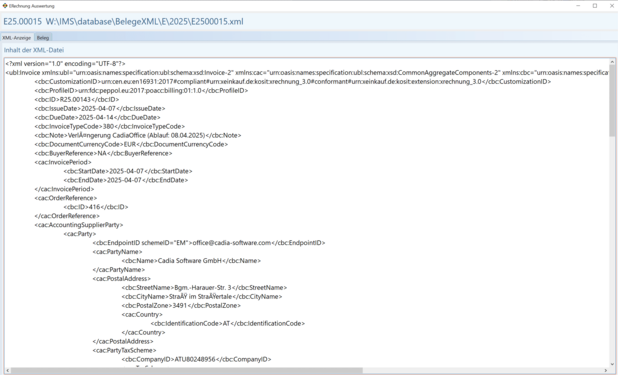Click the Name Cadia Software GmbH line
This screenshot has height=375, width=618.
(191, 261)
